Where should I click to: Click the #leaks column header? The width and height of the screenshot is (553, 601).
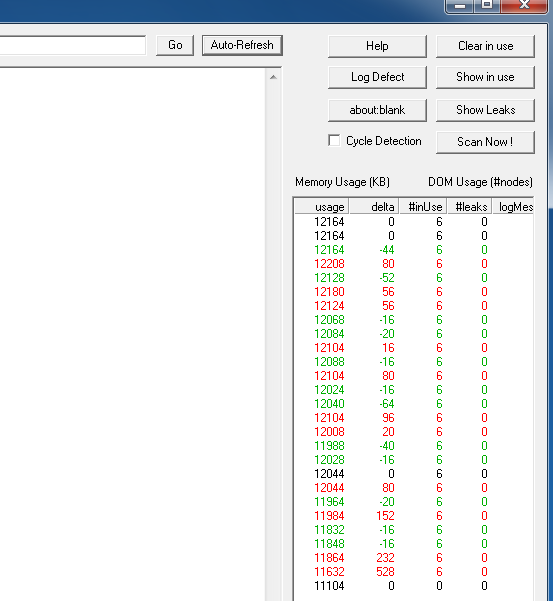click(x=470, y=207)
